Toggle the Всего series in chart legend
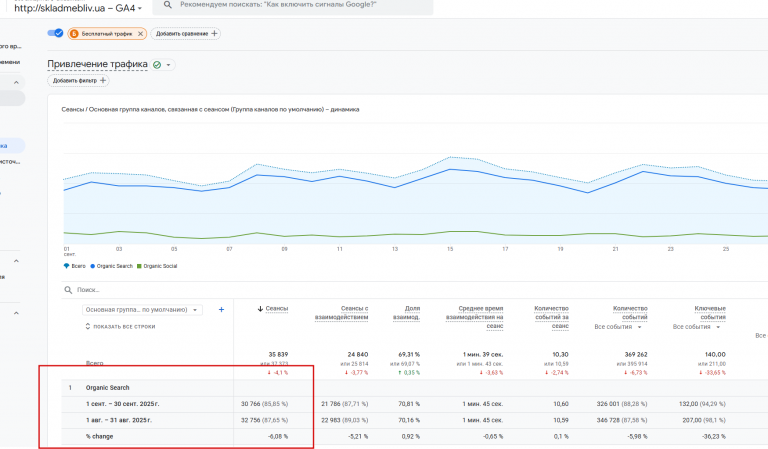 pyautogui.click(x=74, y=266)
